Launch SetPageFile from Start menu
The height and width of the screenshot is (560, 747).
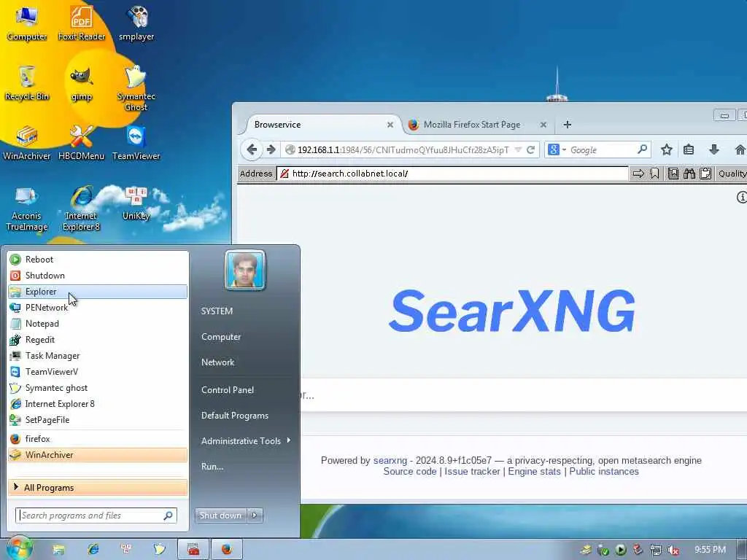click(98, 419)
